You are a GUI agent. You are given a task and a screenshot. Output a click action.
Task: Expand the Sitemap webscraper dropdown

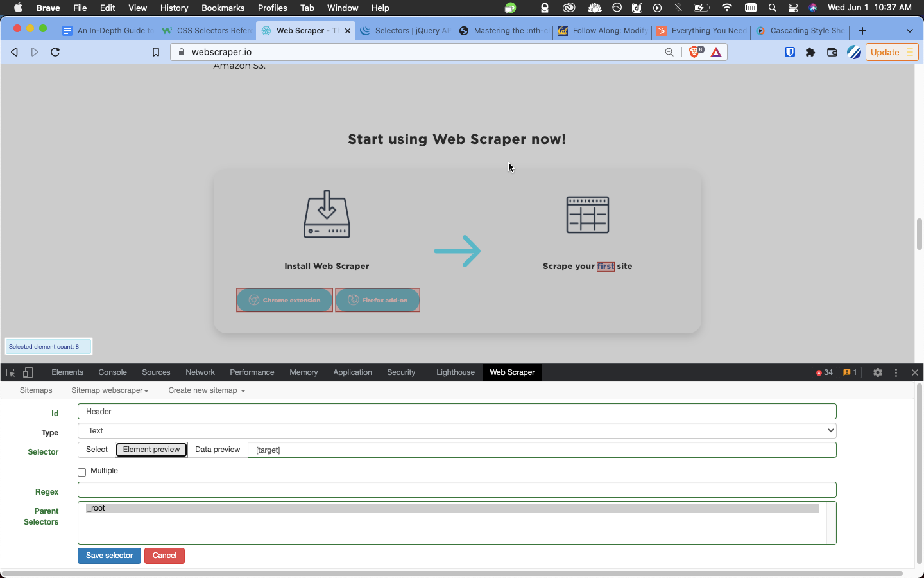tap(110, 390)
